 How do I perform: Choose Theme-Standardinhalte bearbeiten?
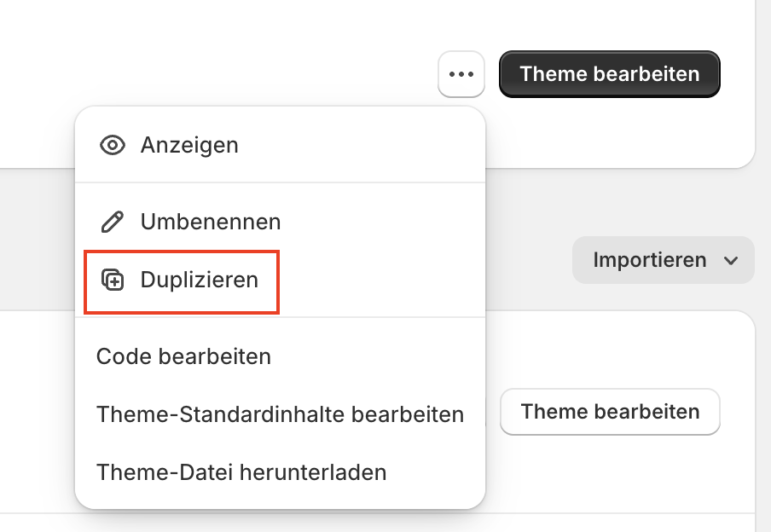tap(281, 414)
